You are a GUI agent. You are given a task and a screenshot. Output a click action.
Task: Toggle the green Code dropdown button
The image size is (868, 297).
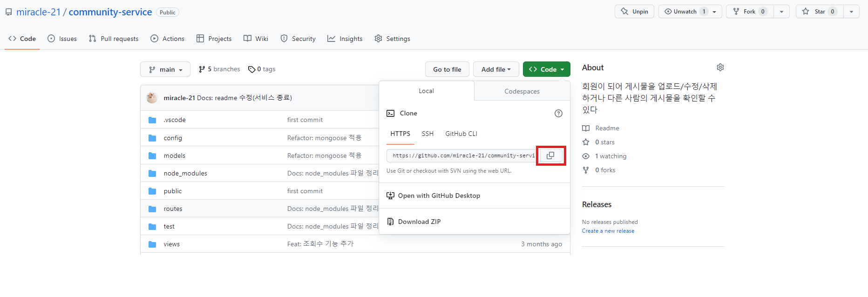pyautogui.click(x=546, y=69)
